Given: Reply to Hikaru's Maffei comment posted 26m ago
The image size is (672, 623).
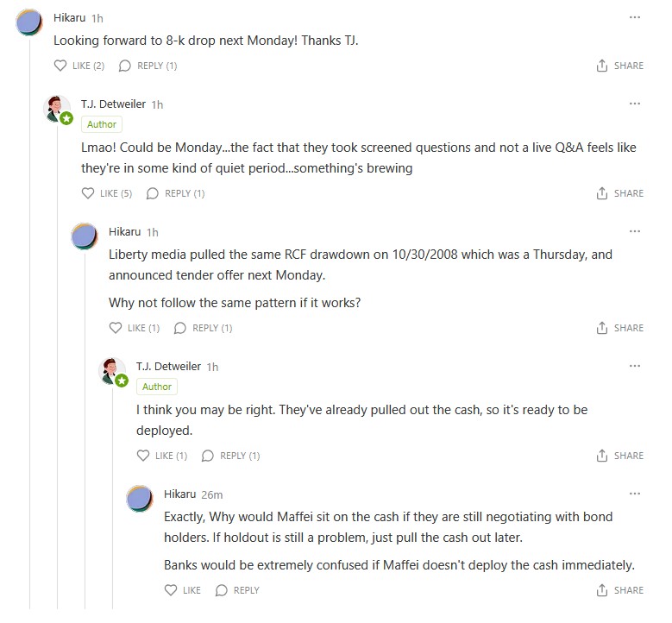Looking at the screenshot, I should coord(237,590).
